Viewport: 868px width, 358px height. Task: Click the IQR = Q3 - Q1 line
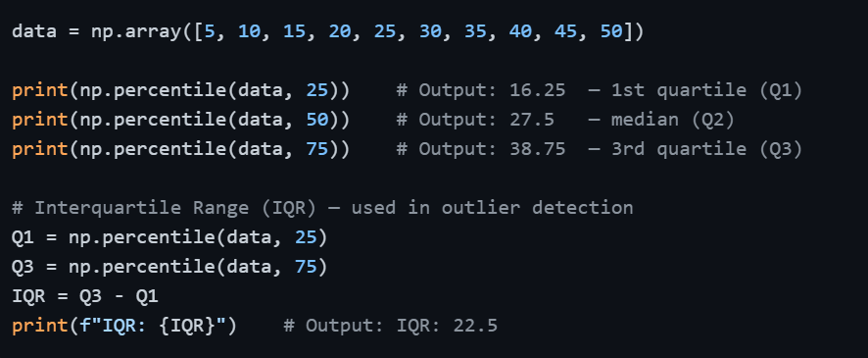(x=84, y=296)
